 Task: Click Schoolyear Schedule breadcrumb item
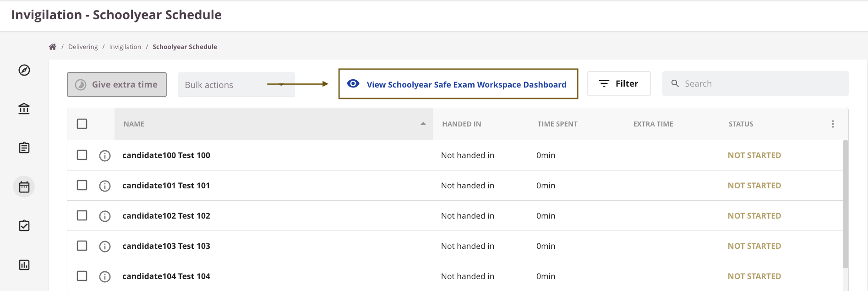(x=185, y=47)
